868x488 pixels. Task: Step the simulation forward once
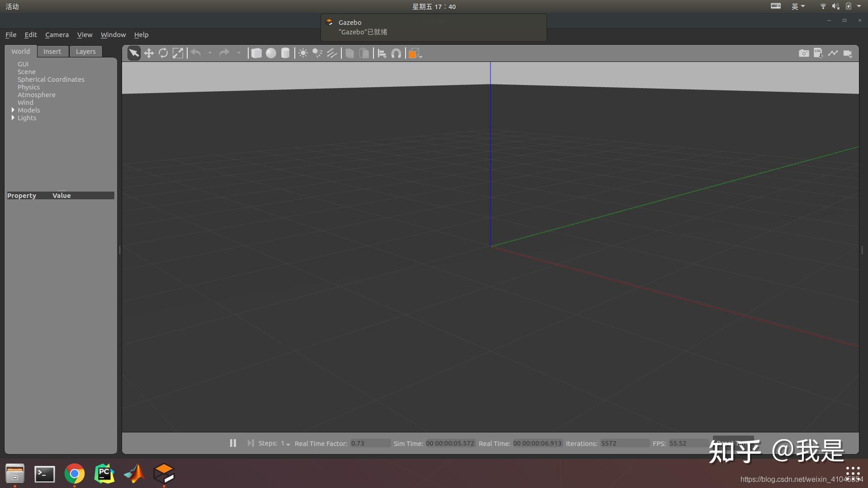pyautogui.click(x=250, y=443)
